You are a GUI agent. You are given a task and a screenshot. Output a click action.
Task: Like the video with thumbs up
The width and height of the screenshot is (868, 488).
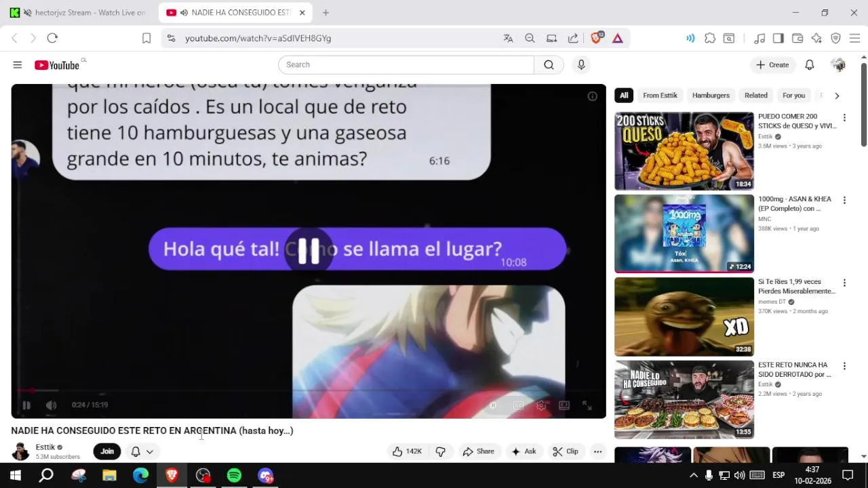coord(407,451)
